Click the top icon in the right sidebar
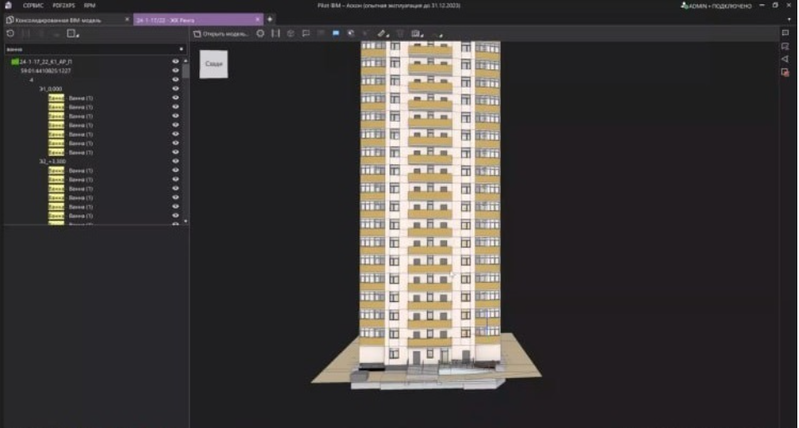This screenshot has height=428, width=799. pyautogui.click(x=785, y=33)
